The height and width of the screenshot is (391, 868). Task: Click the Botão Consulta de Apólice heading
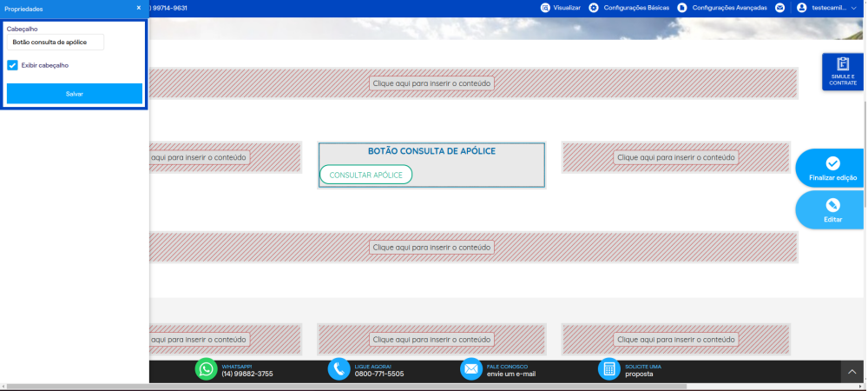pos(431,151)
